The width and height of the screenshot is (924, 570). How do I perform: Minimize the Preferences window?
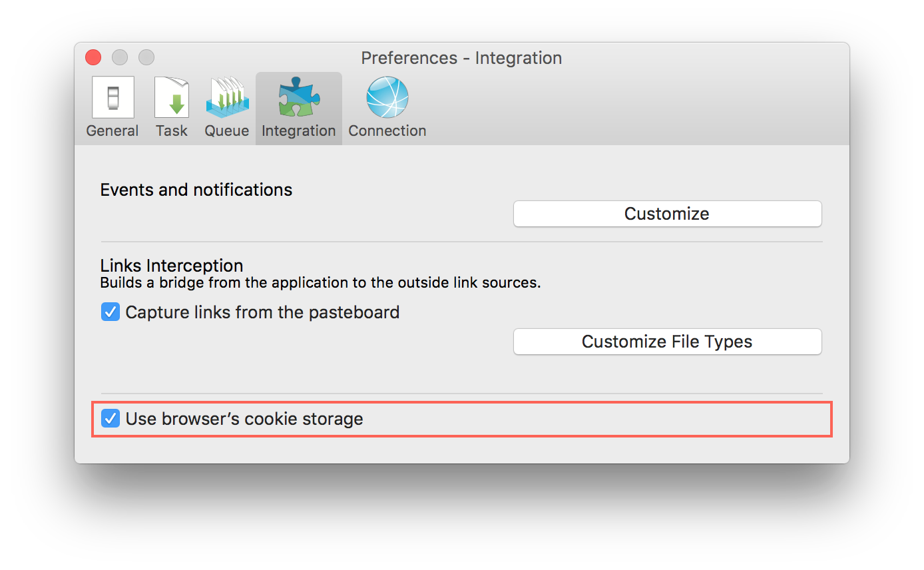pyautogui.click(x=119, y=57)
